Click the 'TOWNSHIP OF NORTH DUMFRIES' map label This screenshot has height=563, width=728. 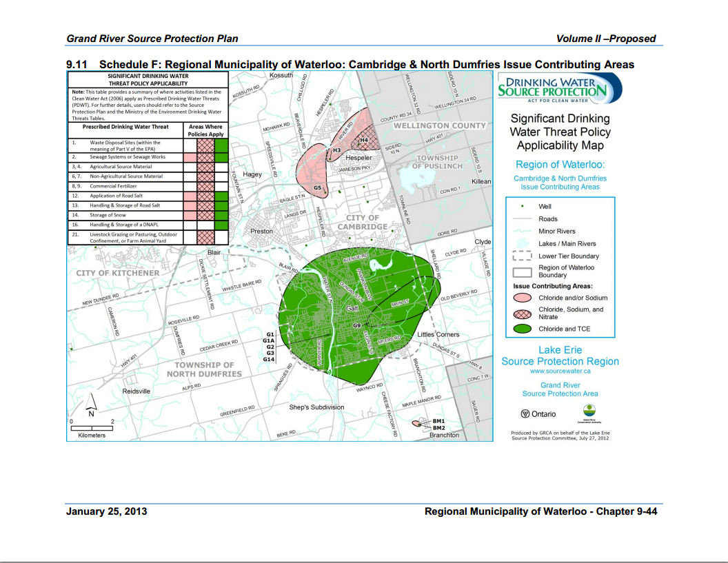[x=204, y=369]
